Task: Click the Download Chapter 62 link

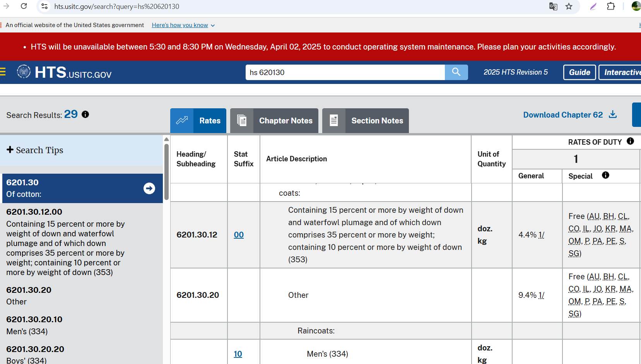Action: pyautogui.click(x=563, y=115)
